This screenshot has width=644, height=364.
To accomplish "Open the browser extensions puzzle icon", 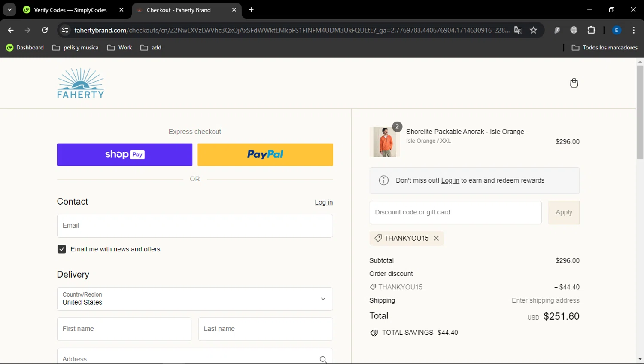I will (591, 30).
